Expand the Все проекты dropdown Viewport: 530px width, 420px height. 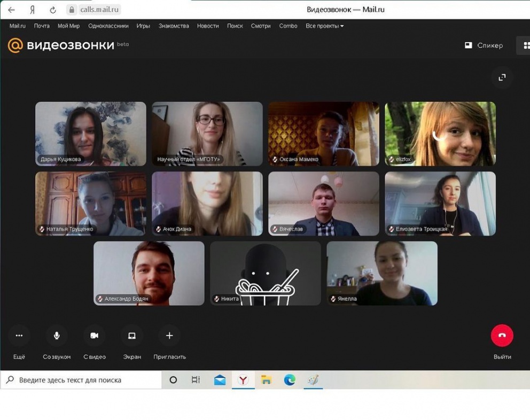coord(324,26)
